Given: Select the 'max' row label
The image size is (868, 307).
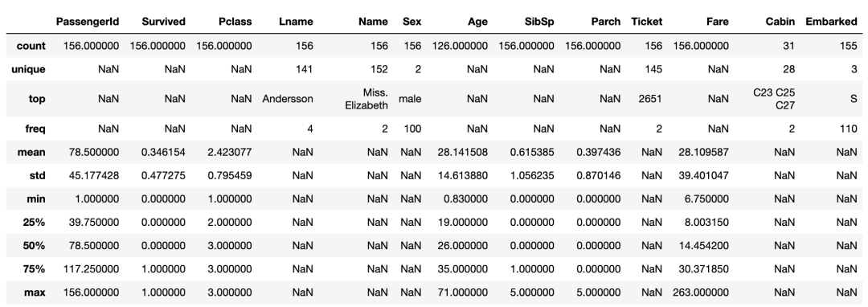Looking at the screenshot, I should point(35,292).
